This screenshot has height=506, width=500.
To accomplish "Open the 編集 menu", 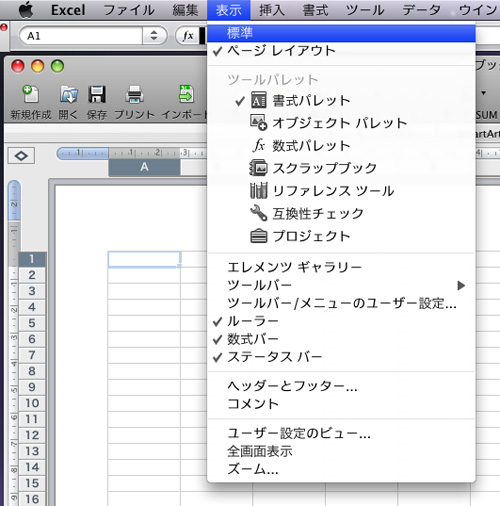I will tap(185, 10).
